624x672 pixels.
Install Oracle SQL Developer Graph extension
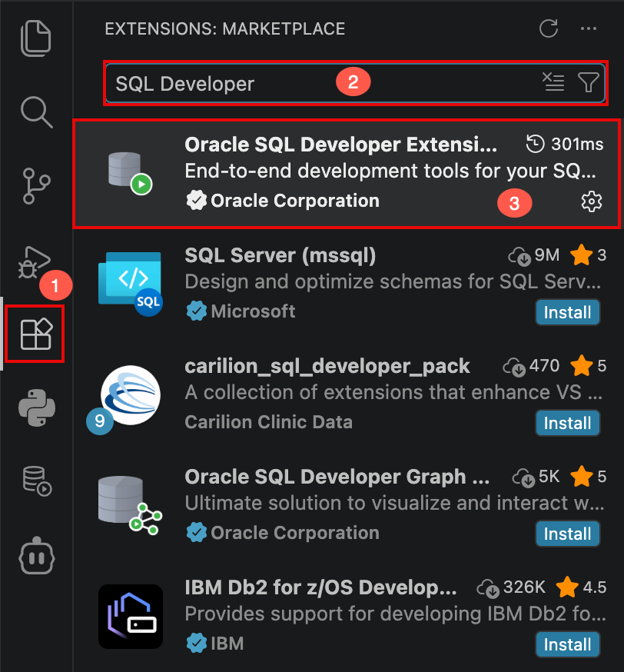[567, 534]
